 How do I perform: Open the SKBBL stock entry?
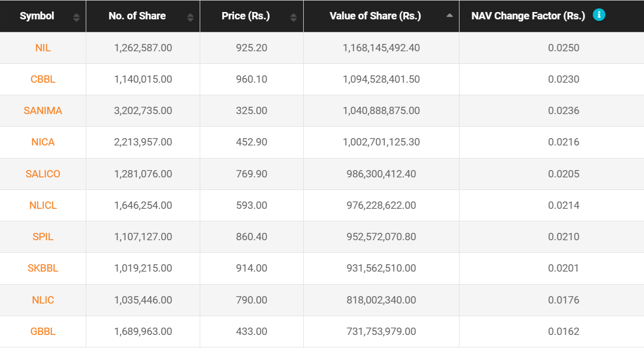coord(43,268)
